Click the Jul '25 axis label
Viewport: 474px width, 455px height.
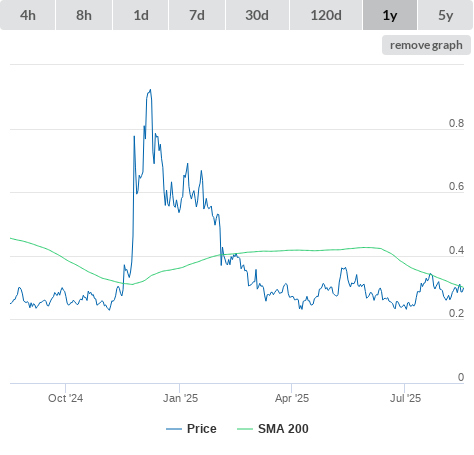[405, 398]
